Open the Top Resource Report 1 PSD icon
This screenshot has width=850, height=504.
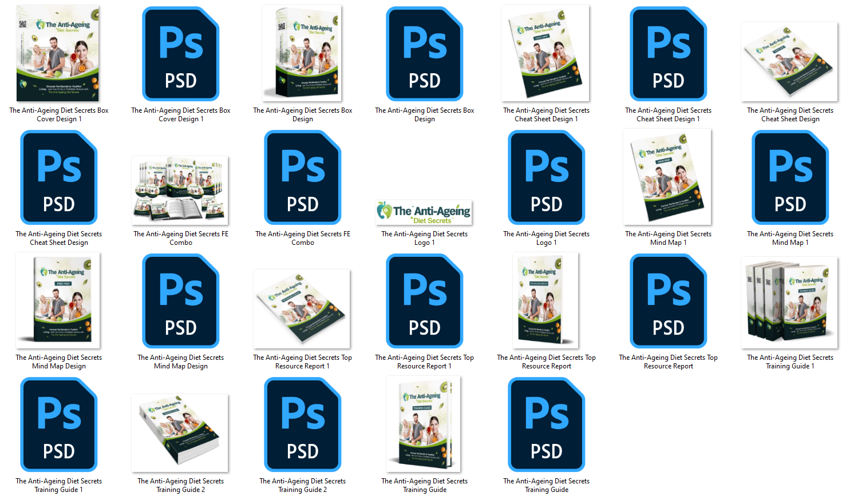point(425,301)
